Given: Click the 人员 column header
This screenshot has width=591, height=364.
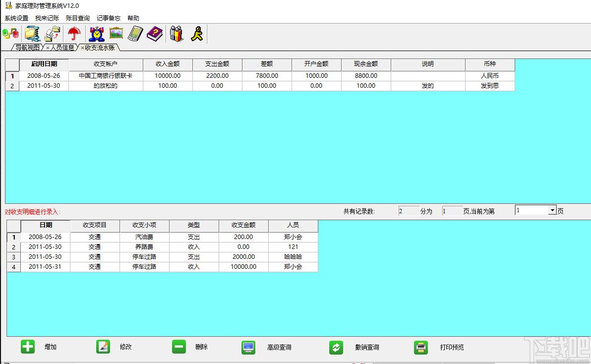Looking at the screenshot, I should tap(293, 225).
